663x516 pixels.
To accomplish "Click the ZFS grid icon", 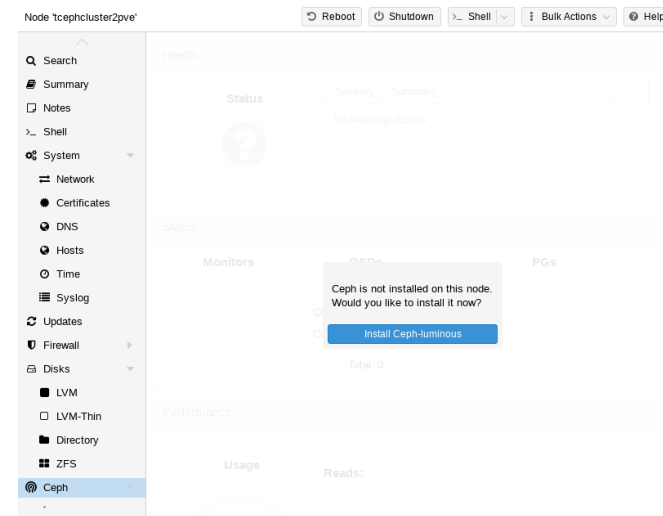I will [44, 464].
